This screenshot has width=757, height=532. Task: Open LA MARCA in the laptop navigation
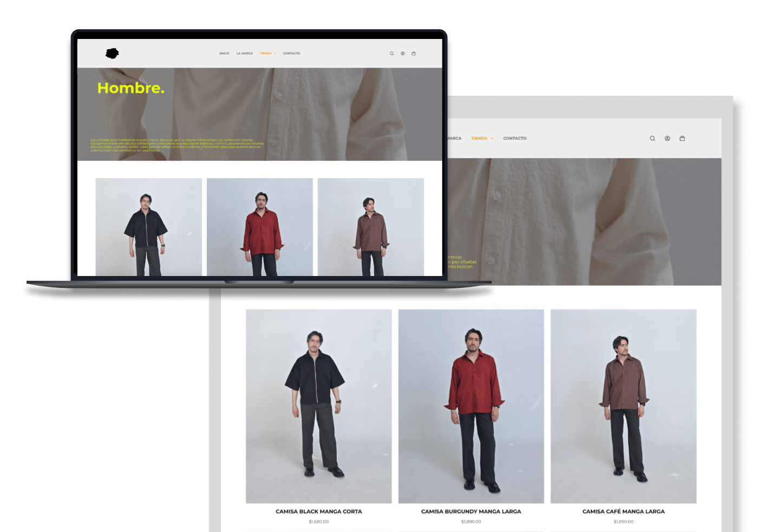click(244, 54)
